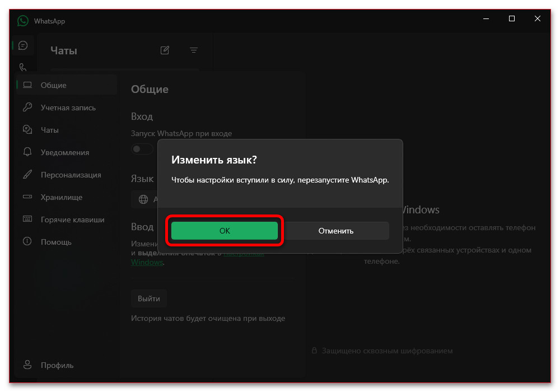The image size is (560, 392).
Task: Click the Общие heading text
Action: [x=150, y=89]
